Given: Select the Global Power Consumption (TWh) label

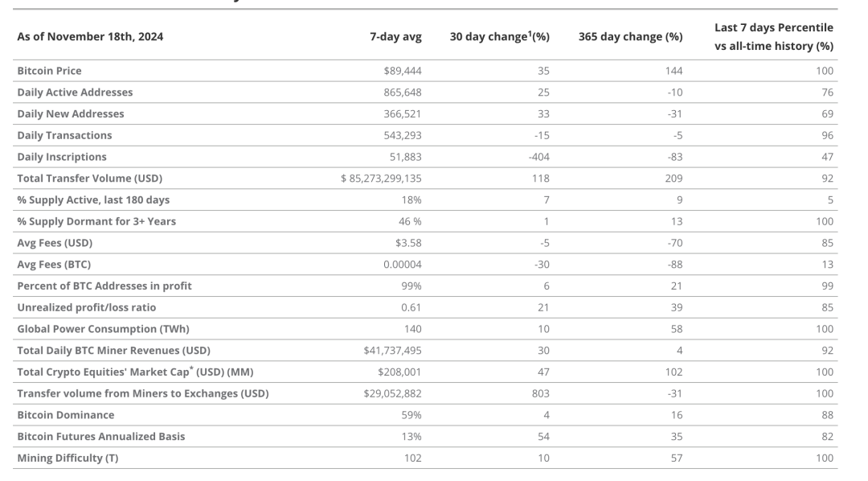Looking at the screenshot, I should [x=103, y=329].
